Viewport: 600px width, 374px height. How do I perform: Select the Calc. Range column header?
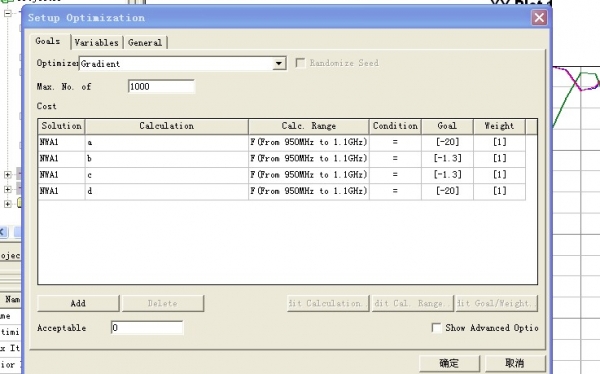coord(308,126)
